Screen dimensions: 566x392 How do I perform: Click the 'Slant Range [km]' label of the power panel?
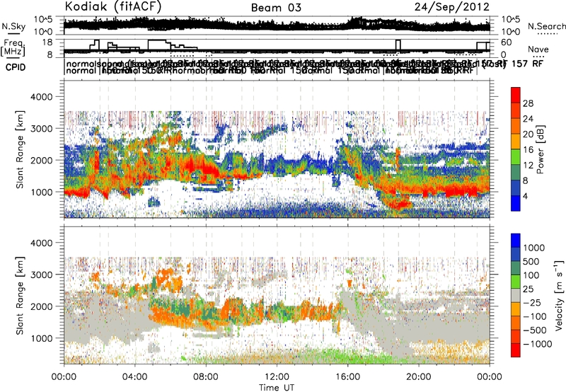pyautogui.click(x=21, y=149)
